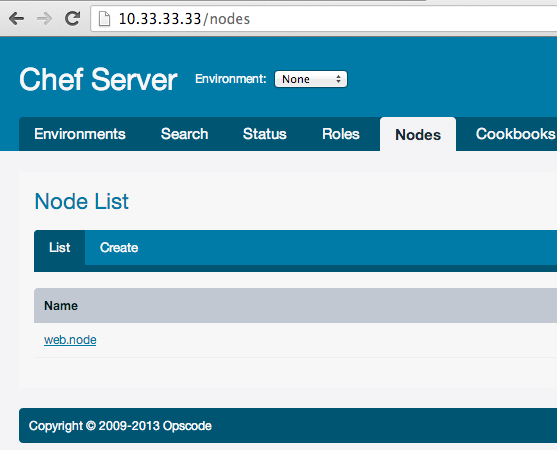
Task: Select the List sub-tab
Action: (x=60, y=248)
